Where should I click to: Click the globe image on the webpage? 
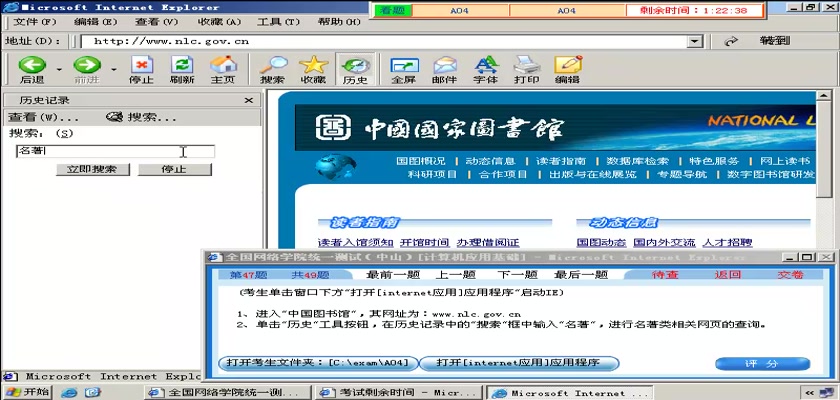tap(336, 167)
